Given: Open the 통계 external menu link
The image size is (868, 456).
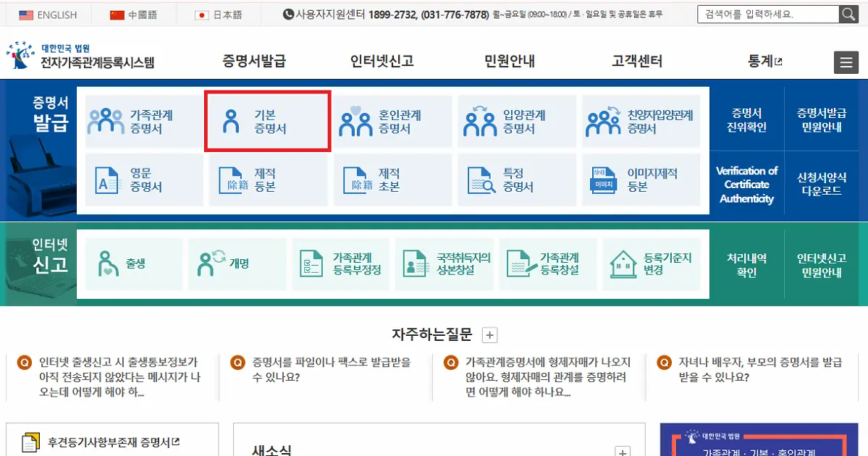Looking at the screenshot, I should [x=765, y=61].
